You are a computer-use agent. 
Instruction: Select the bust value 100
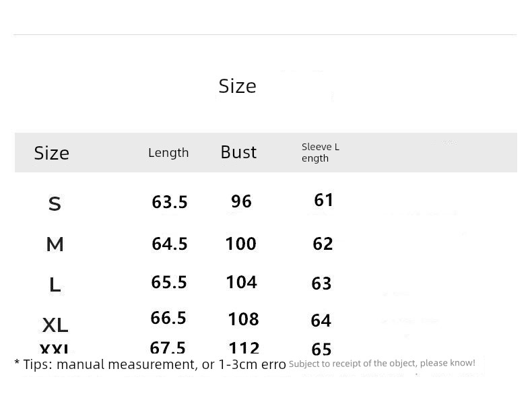pyautogui.click(x=240, y=243)
